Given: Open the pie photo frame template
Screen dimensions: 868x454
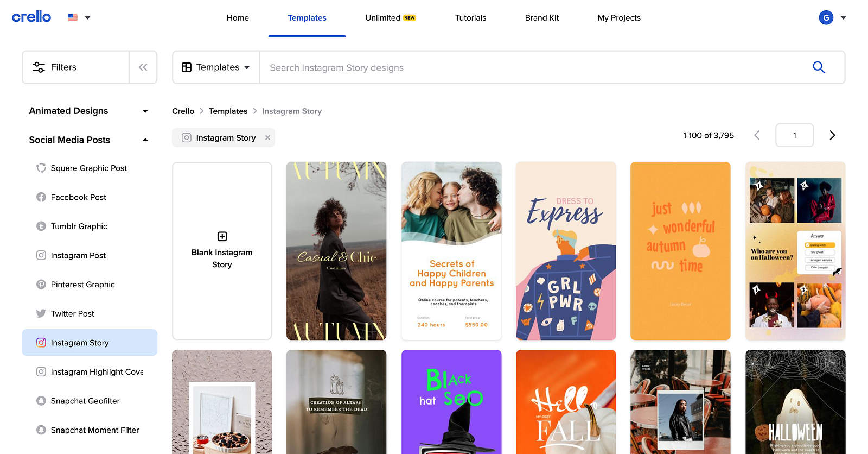Looking at the screenshot, I should tap(222, 402).
